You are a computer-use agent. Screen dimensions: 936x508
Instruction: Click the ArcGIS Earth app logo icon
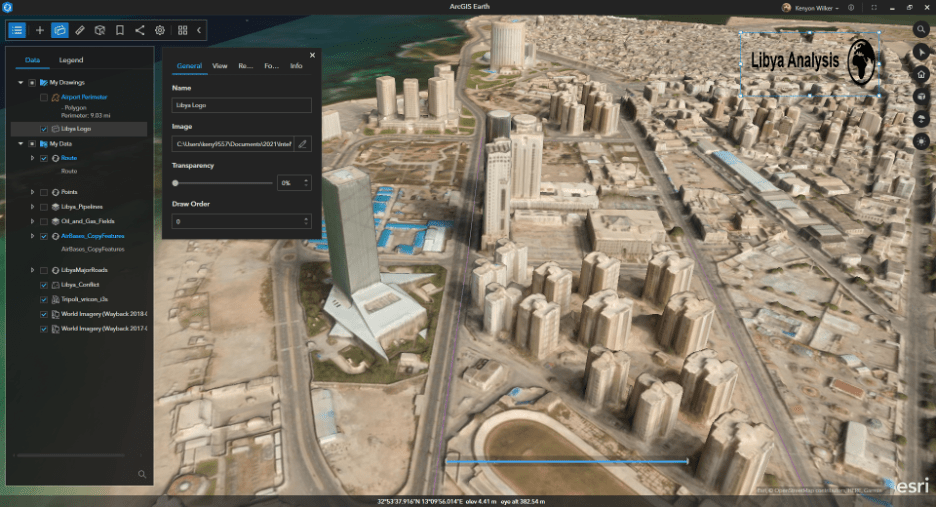pyautogui.click(x=7, y=7)
